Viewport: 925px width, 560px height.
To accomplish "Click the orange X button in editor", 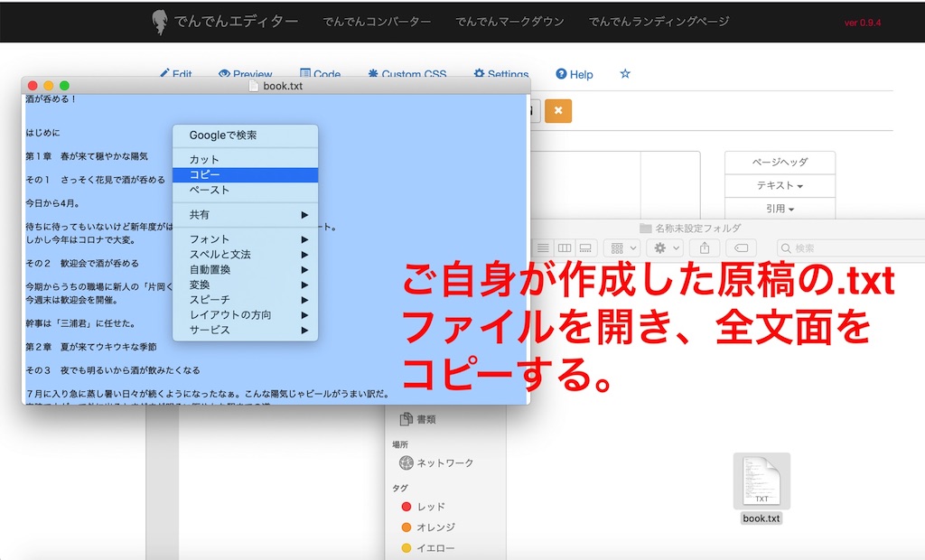I will pyautogui.click(x=558, y=111).
